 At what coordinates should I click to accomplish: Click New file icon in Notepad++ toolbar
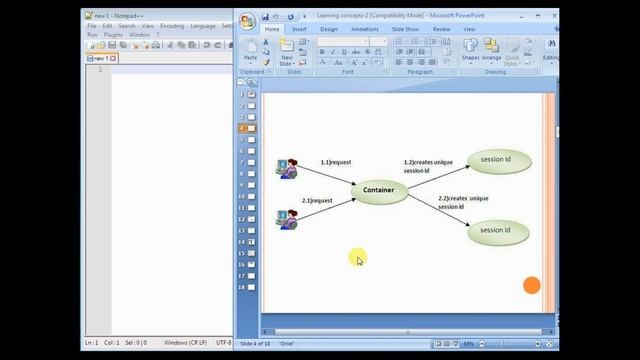coord(91,45)
